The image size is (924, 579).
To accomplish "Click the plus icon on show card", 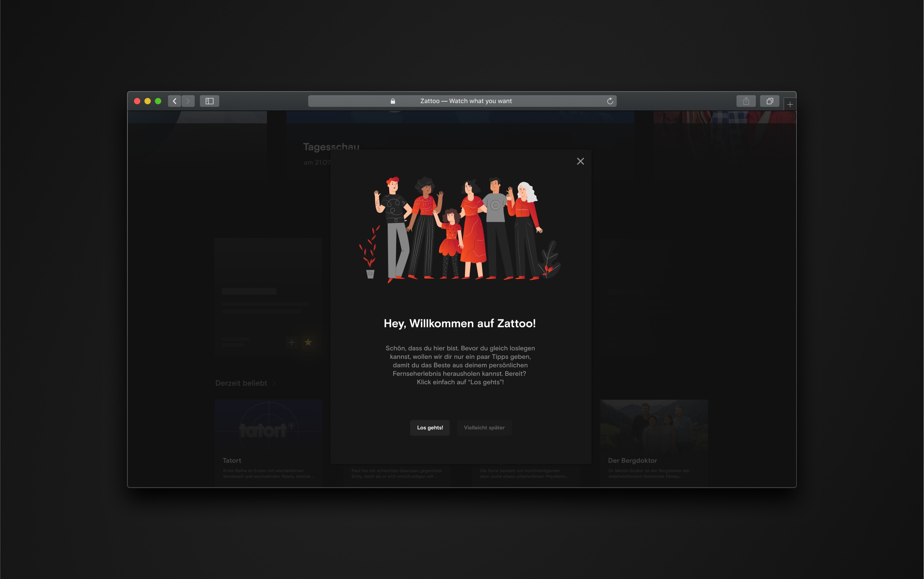I will [292, 342].
